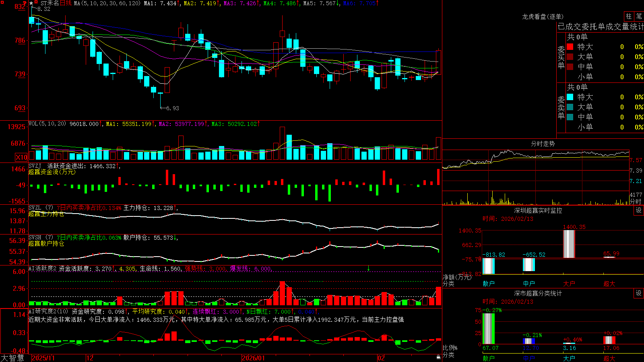Image resolution: width=644 pixels, height=362 pixels.
Task: Click the 6.93 low price annotation
Action: [172, 108]
